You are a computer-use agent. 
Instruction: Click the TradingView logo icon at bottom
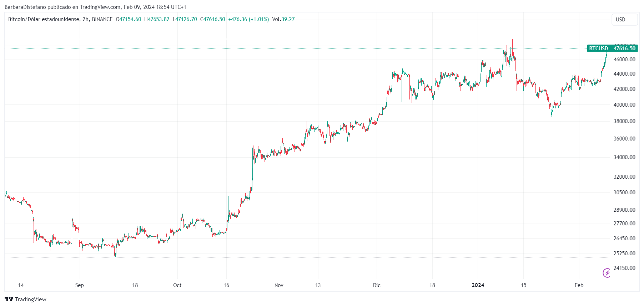(9, 299)
